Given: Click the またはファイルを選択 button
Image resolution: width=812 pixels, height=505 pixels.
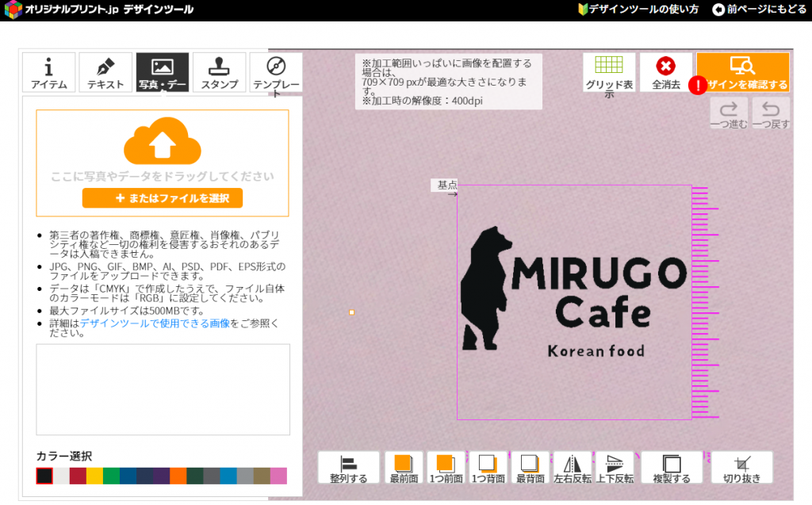Looking at the screenshot, I should point(162,198).
